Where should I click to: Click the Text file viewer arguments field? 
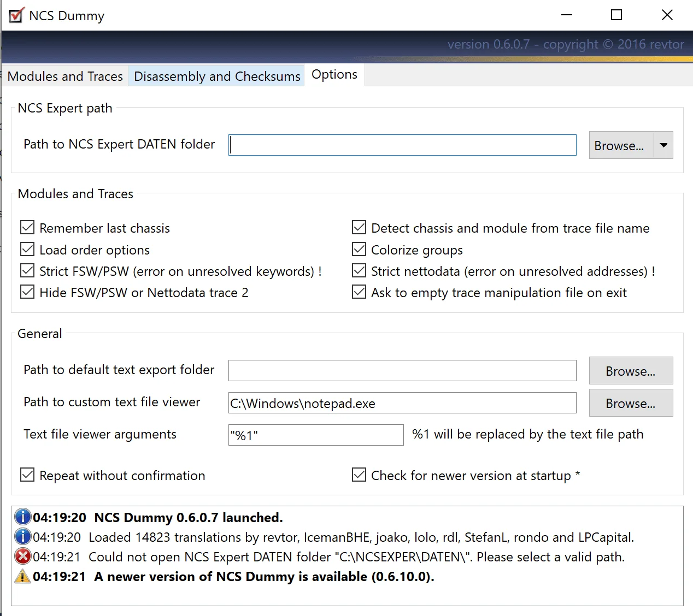click(x=316, y=435)
